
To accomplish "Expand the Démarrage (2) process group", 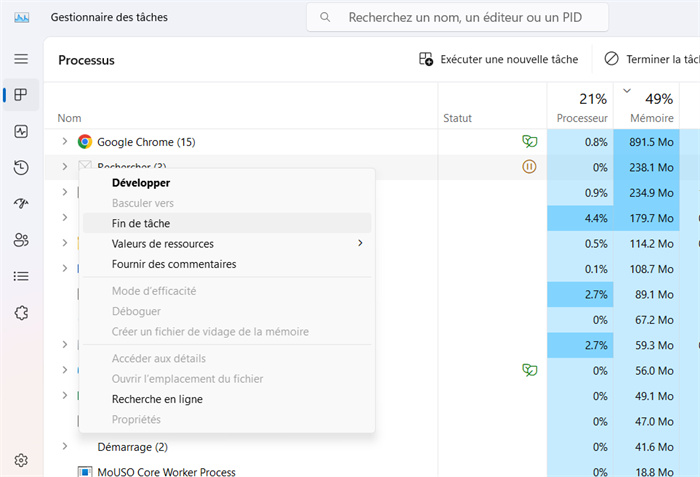I will (65, 446).
